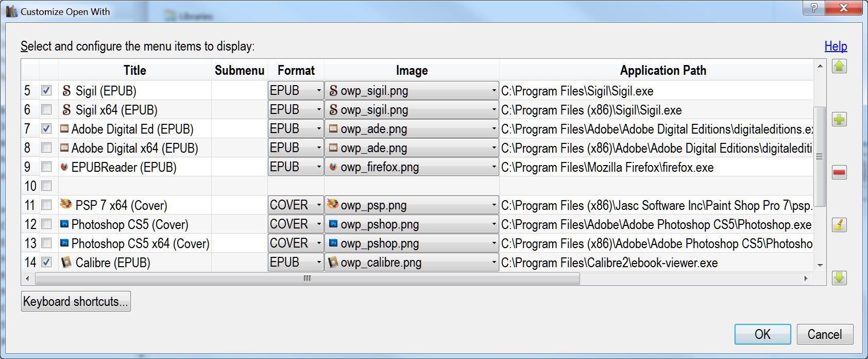The height and width of the screenshot is (359, 868).
Task: Click the broom reset icon
Action: click(839, 225)
